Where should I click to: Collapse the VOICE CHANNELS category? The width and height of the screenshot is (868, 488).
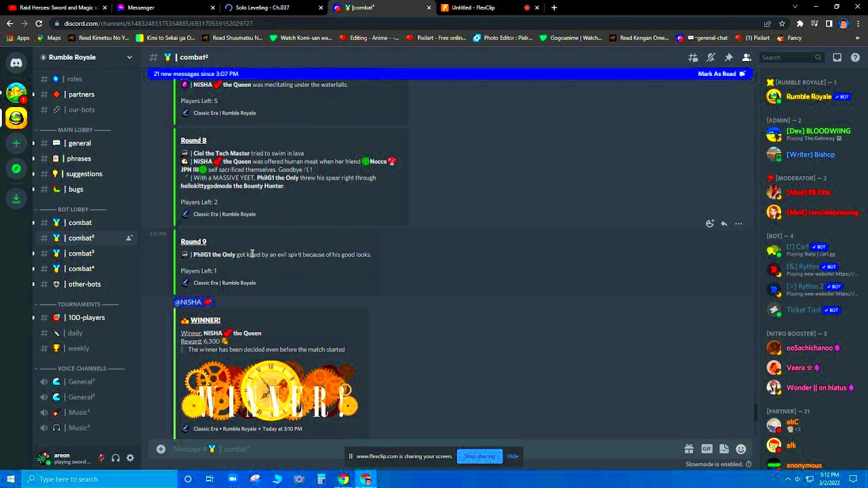pos(81,369)
